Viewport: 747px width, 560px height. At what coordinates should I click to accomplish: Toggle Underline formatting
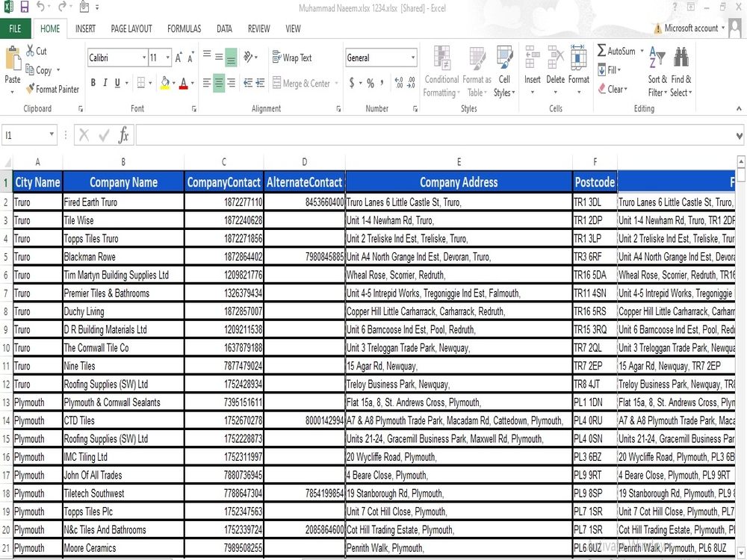pos(117,83)
